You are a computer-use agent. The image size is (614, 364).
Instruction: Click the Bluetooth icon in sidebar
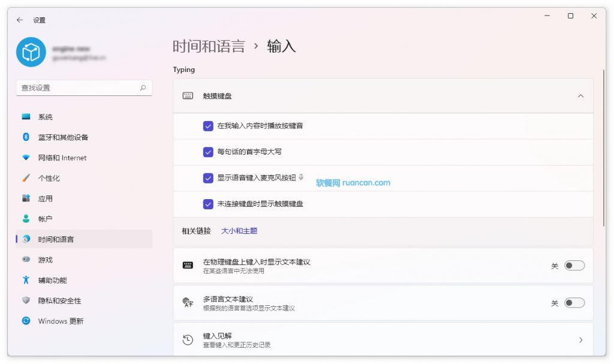pyautogui.click(x=26, y=137)
